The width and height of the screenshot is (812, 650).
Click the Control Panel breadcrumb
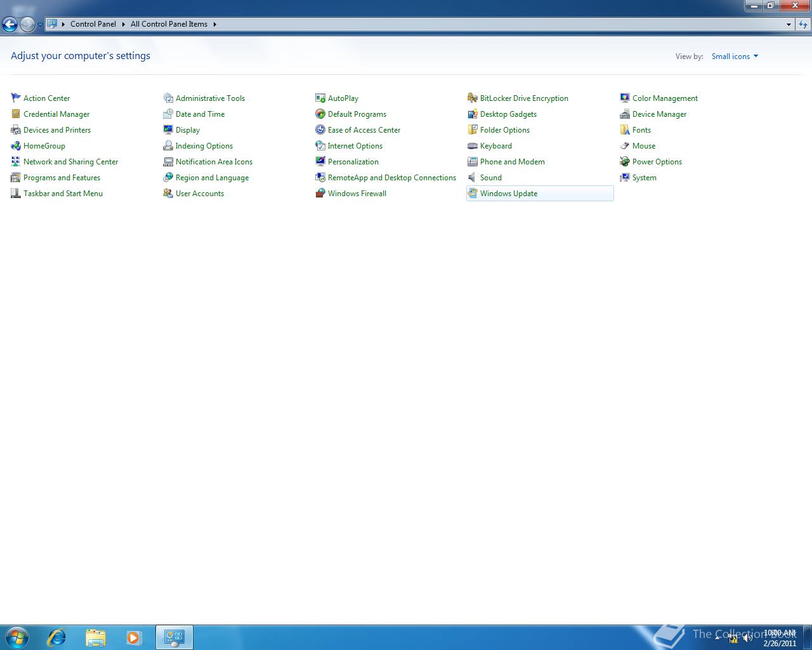click(93, 24)
